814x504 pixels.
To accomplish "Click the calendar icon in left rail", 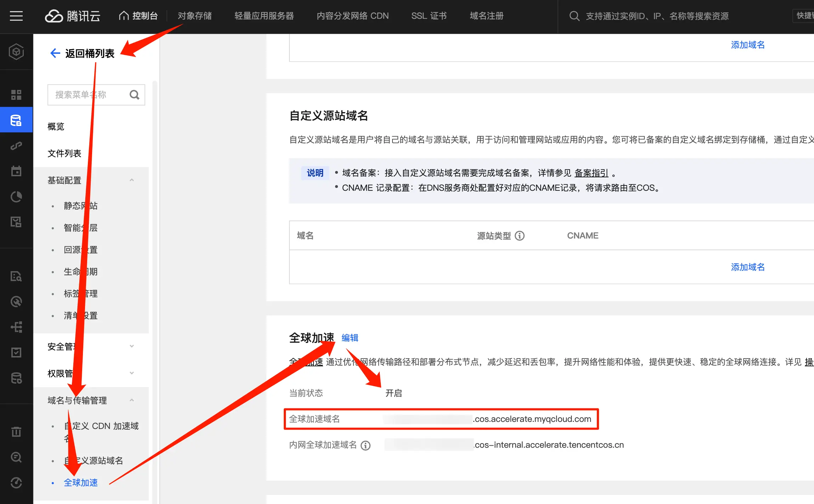I will pos(16,171).
